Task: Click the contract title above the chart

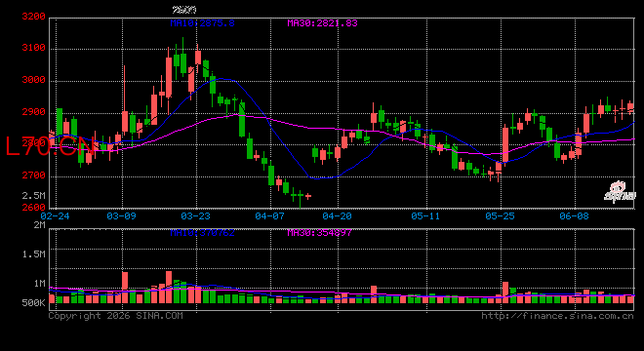Action: coord(184,10)
